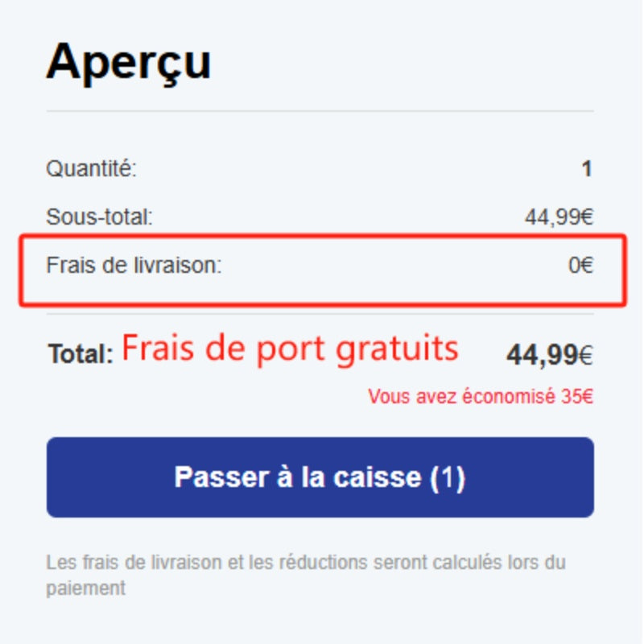The image size is (644, 644).
Task: Click the Sous-total label
Action: (99, 217)
